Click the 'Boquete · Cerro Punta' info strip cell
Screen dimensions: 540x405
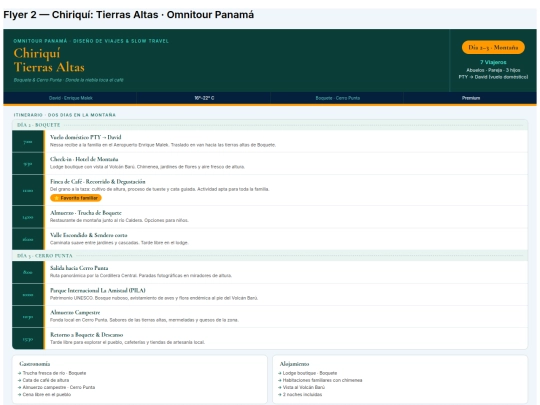338,98
